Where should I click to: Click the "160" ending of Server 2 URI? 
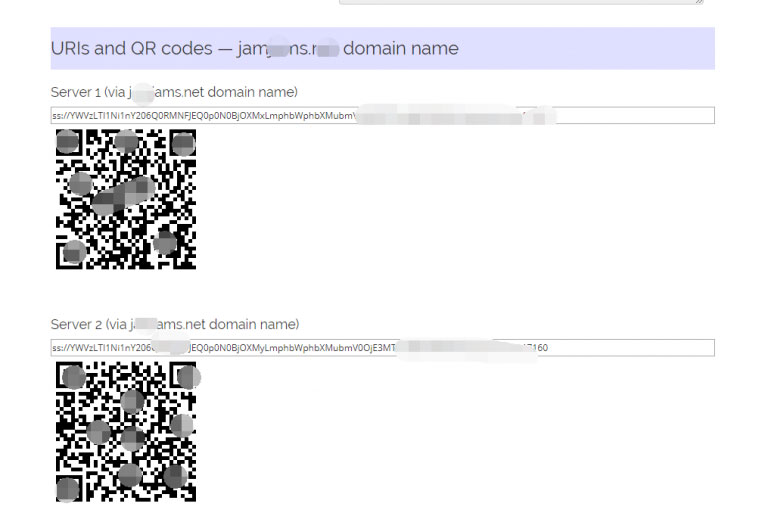tap(539, 348)
